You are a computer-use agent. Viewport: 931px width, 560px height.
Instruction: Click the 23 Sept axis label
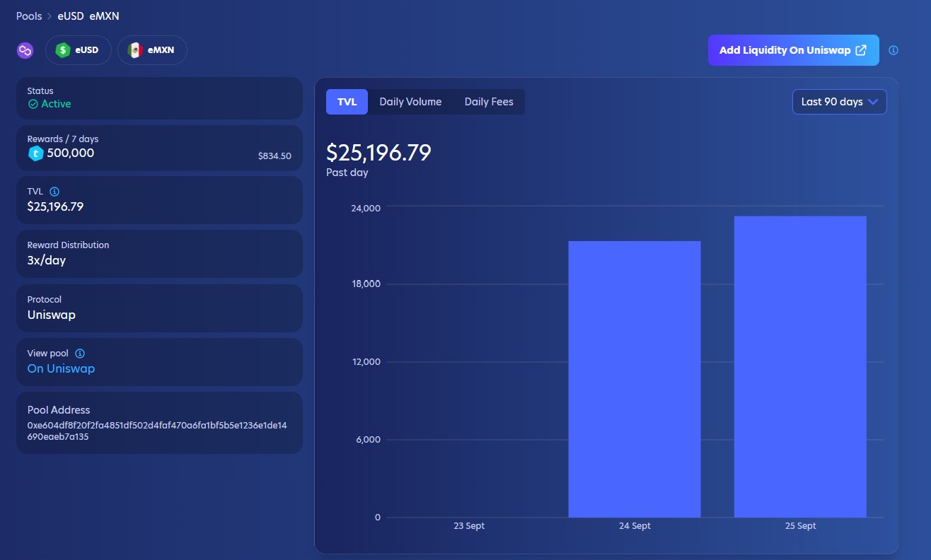469,526
